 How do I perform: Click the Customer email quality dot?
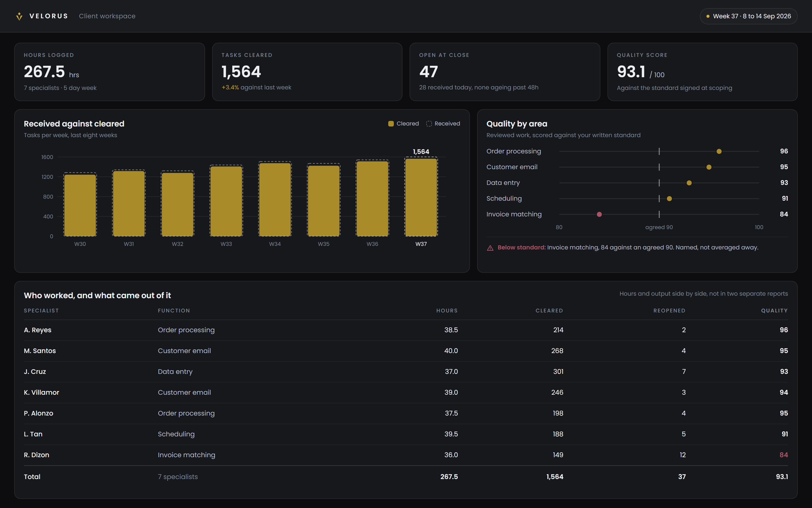pyautogui.click(x=709, y=167)
